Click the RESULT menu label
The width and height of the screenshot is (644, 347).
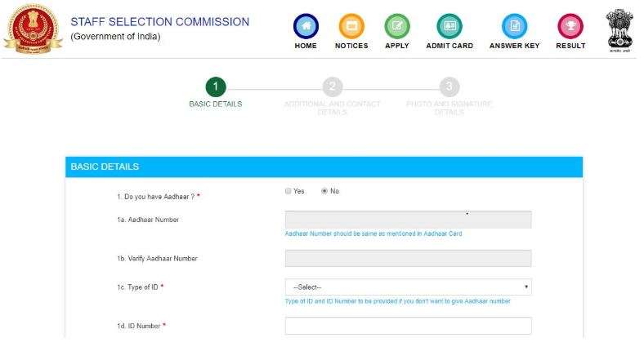[x=570, y=46]
